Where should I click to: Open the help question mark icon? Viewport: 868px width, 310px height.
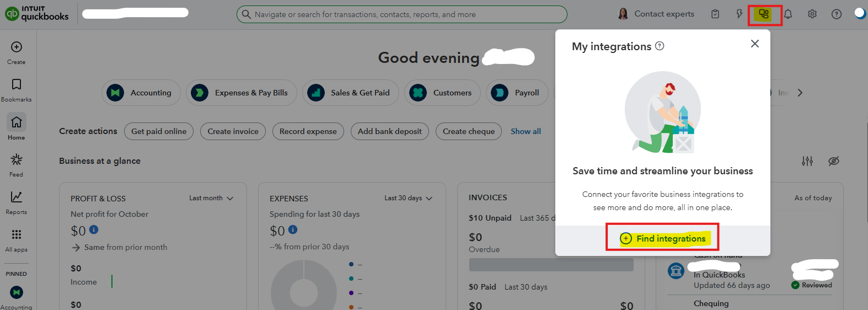click(837, 14)
